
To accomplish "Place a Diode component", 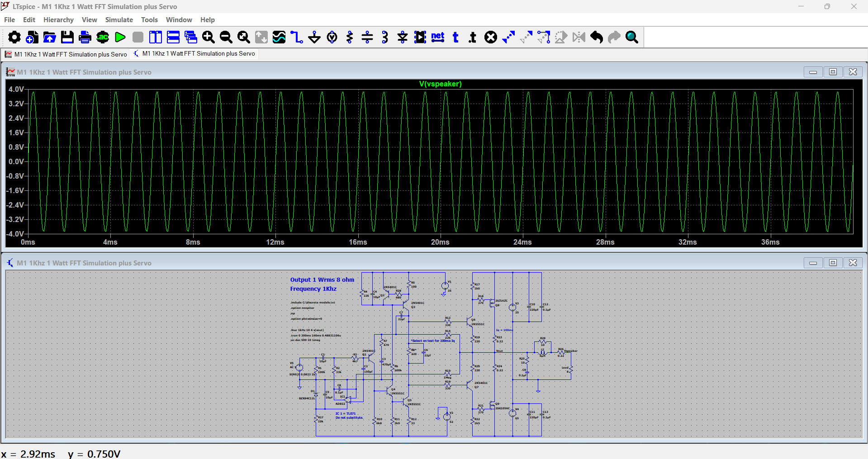I will pos(403,37).
